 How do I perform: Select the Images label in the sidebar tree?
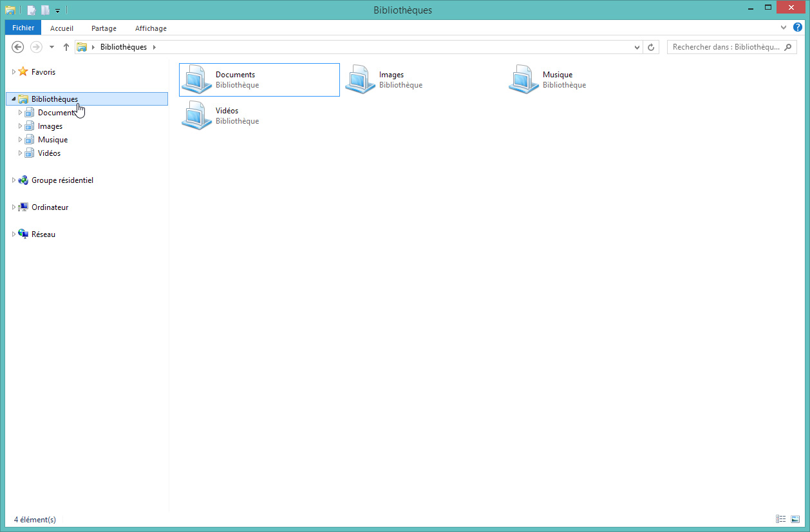click(x=50, y=126)
